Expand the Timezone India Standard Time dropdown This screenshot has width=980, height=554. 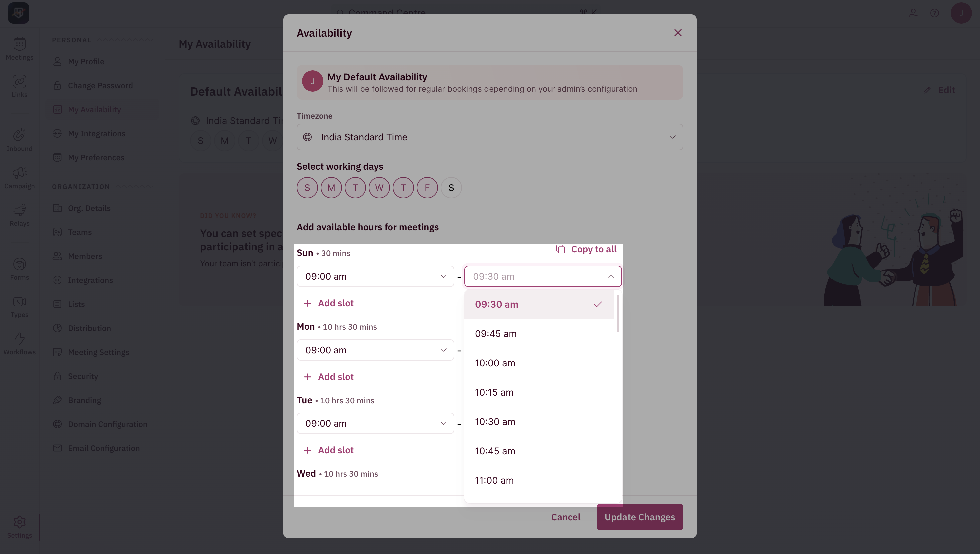click(x=490, y=137)
